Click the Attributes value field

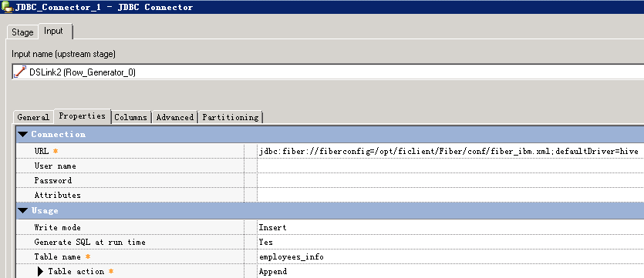click(x=450, y=195)
